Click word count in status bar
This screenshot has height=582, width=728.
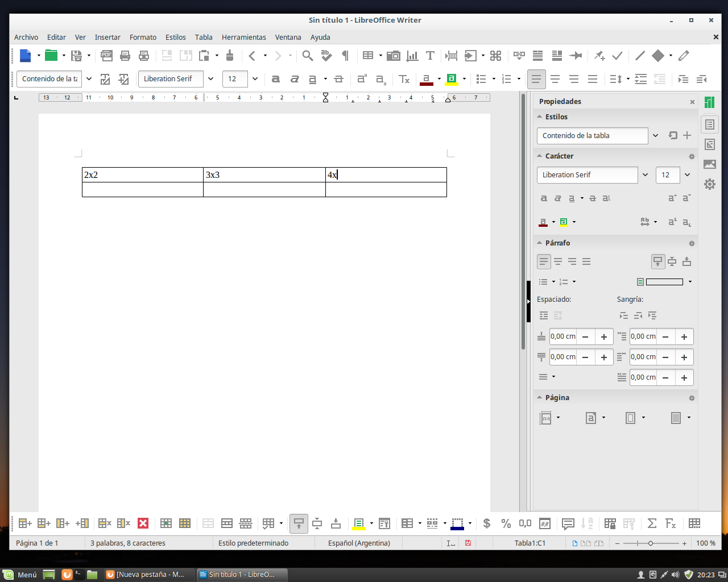pos(128,543)
